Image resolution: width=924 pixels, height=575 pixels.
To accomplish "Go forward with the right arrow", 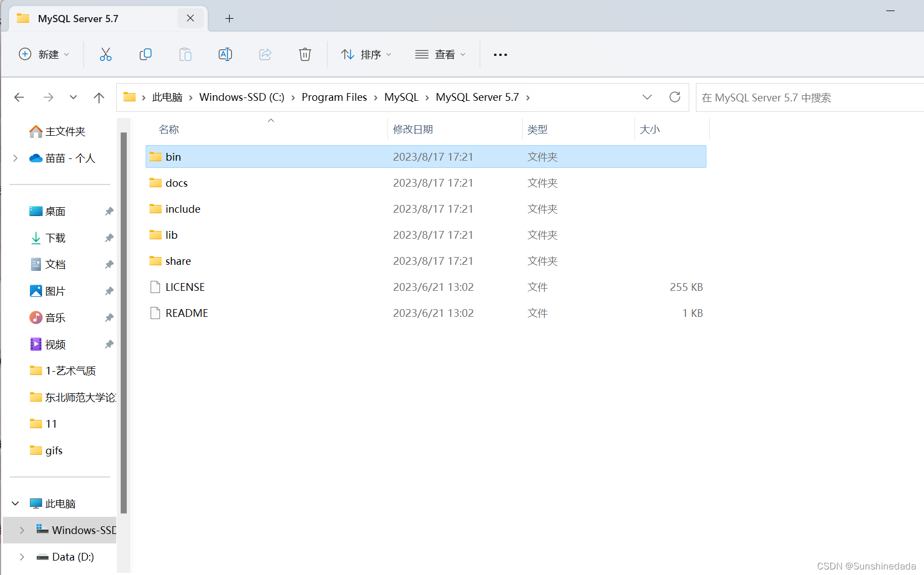I will [x=49, y=97].
